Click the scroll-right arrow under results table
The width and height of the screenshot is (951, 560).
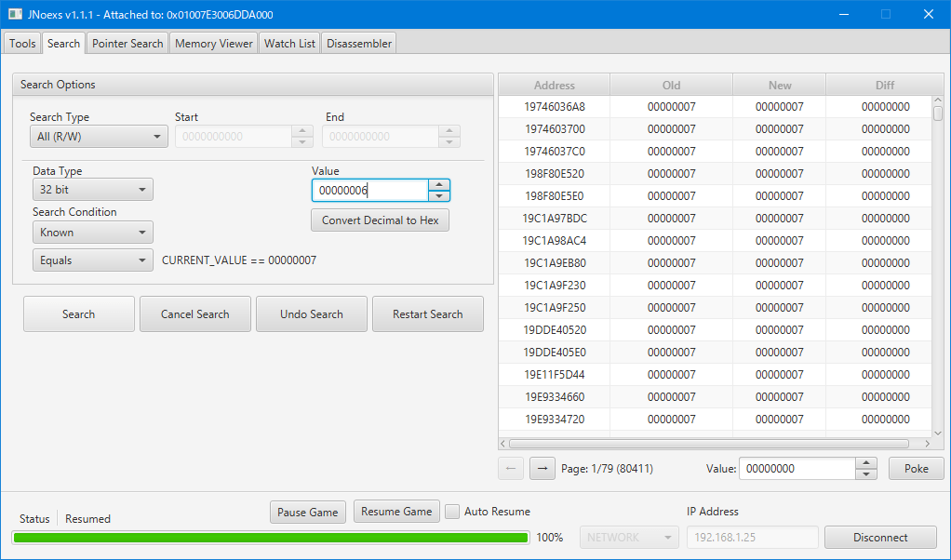tap(928, 444)
